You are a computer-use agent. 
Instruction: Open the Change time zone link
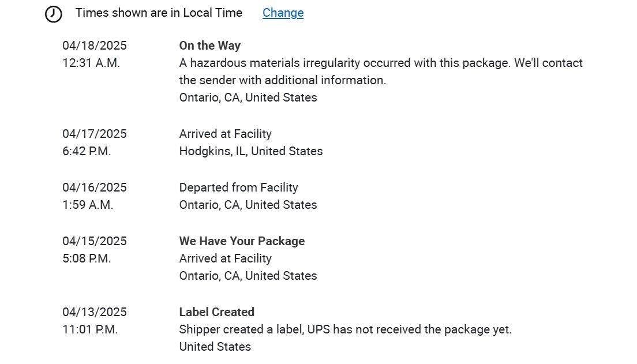[283, 13]
